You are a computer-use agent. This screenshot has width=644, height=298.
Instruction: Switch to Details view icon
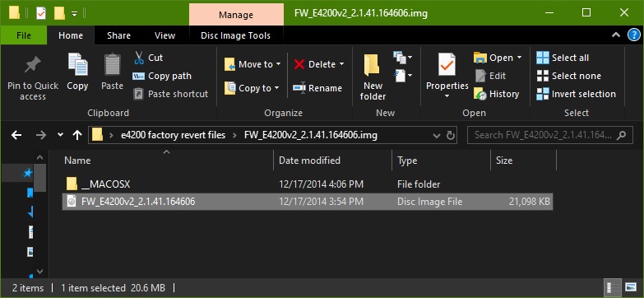tap(613, 287)
